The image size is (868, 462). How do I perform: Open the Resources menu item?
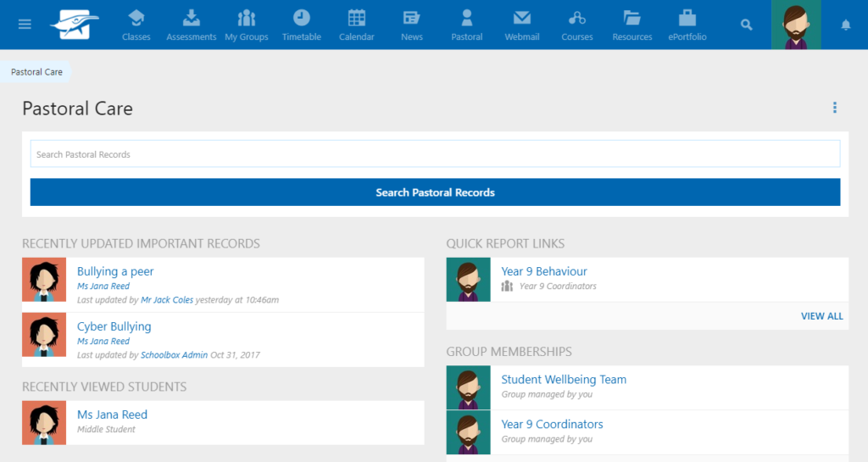pos(632,25)
